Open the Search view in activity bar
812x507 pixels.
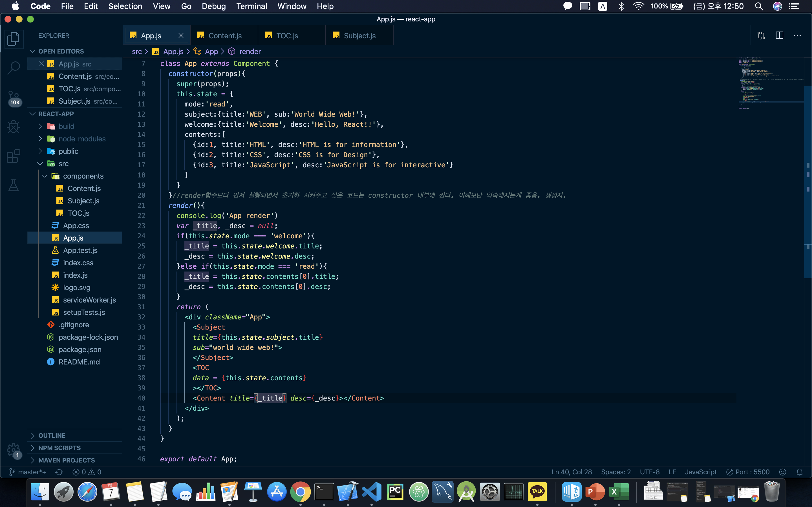point(14,68)
